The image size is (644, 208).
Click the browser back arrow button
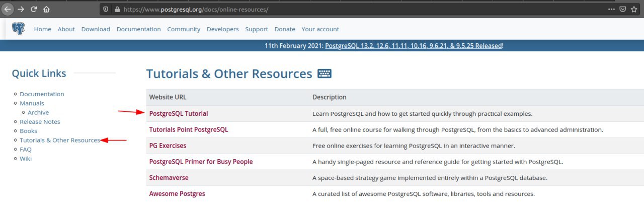(8, 9)
